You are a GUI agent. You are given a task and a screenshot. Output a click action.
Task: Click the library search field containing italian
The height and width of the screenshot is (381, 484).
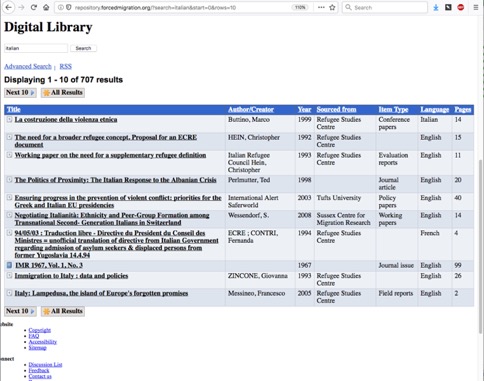pos(36,48)
